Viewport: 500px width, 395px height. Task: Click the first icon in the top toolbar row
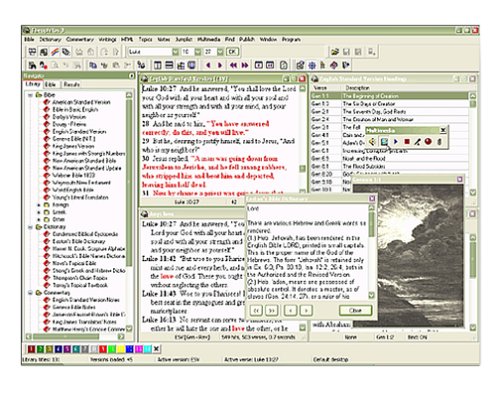(x=32, y=52)
